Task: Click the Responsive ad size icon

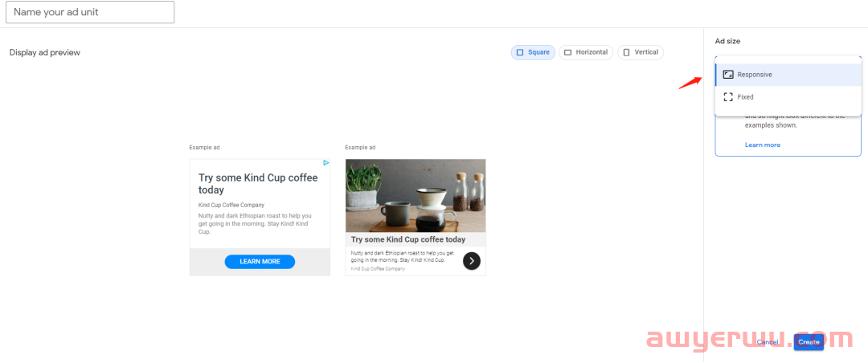Action: 728,75
